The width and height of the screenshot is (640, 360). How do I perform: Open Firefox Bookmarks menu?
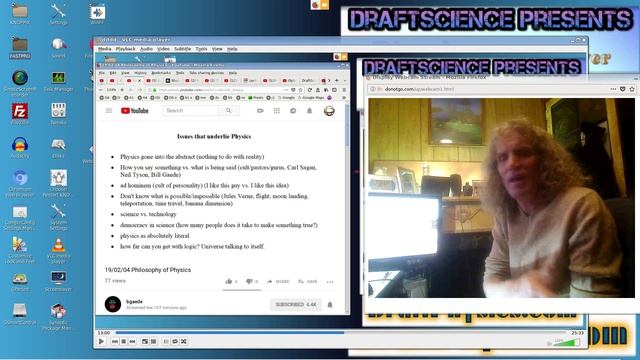click(161, 73)
